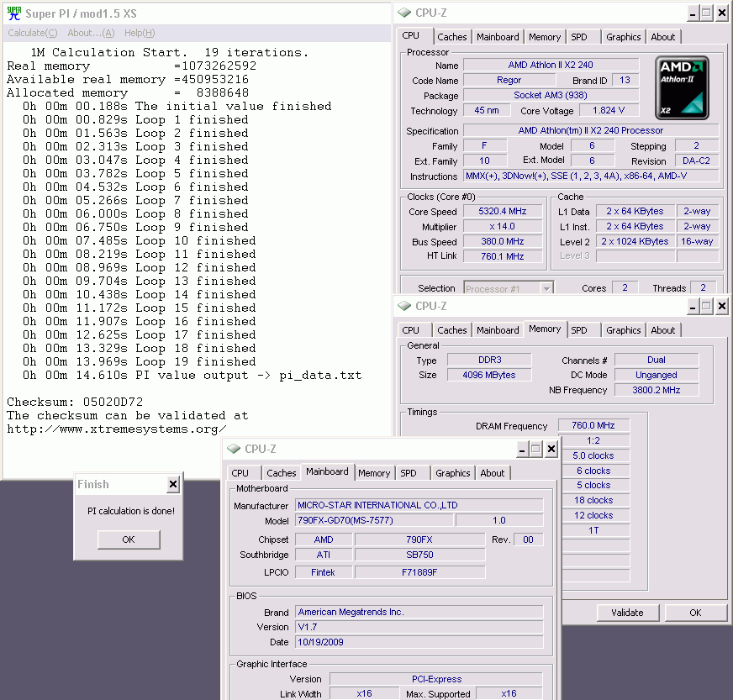Minimize the Mainboard CPU-Z window
The height and width of the screenshot is (700, 733).
point(522,449)
